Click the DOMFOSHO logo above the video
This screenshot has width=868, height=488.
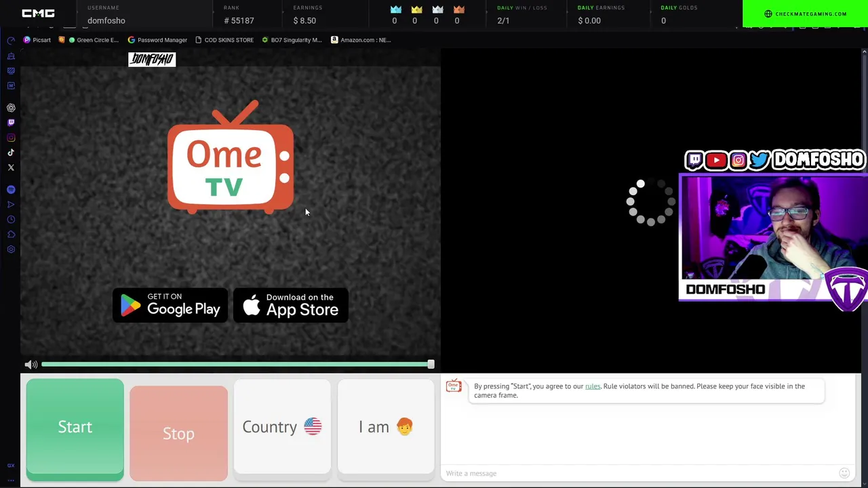coord(152,60)
